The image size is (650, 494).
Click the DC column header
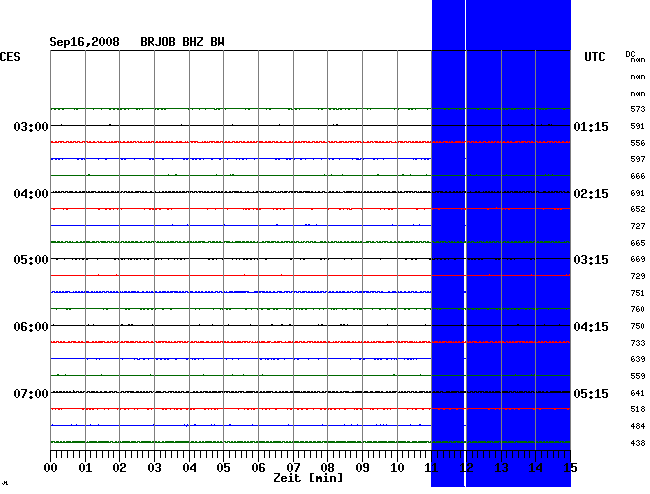pos(630,54)
